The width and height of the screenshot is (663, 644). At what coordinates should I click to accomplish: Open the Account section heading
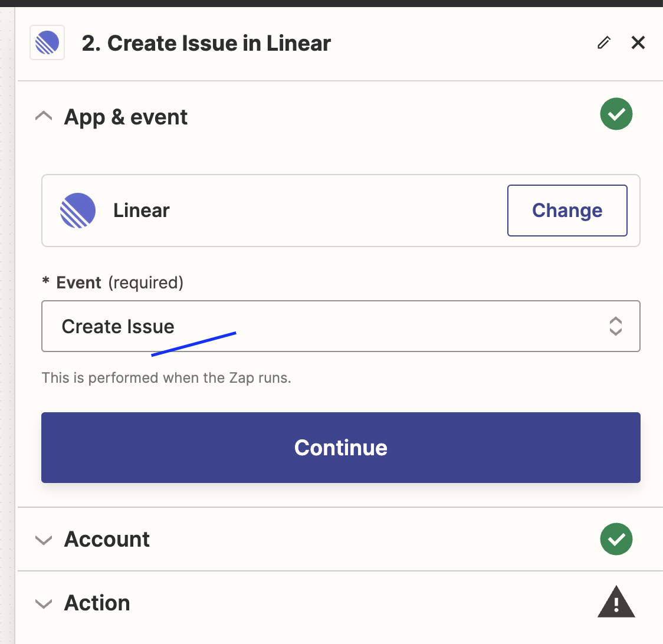click(107, 539)
